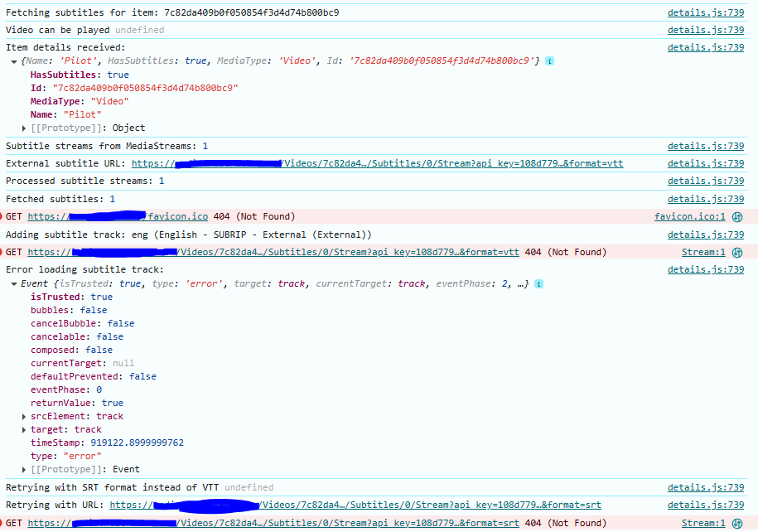Open details.js:739 link on Fetching subtitles row
The width and height of the screenshot is (758, 532).
[705, 13]
